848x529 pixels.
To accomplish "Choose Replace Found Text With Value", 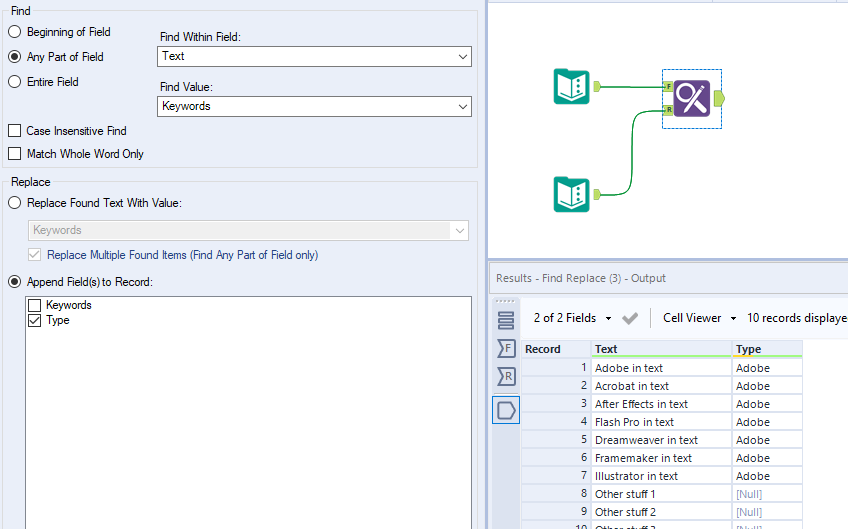I will pyautogui.click(x=15, y=203).
